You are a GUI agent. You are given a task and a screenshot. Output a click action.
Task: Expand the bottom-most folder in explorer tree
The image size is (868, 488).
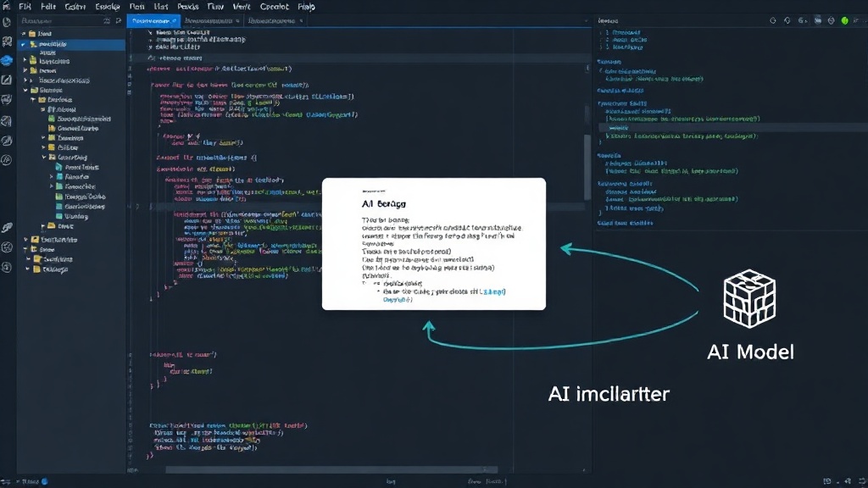click(28, 269)
